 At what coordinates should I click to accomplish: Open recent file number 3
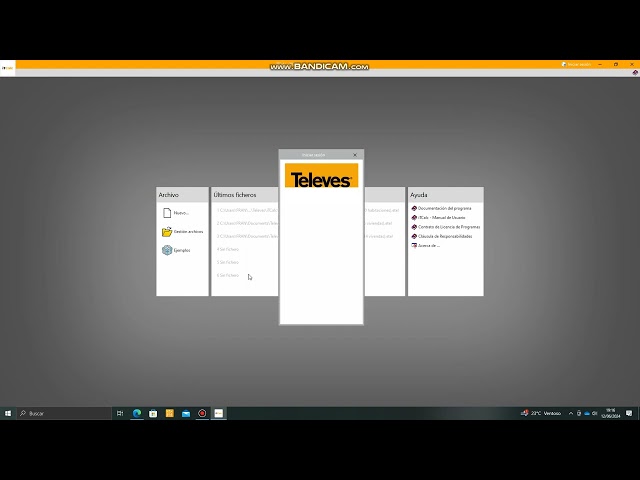point(247,236)
